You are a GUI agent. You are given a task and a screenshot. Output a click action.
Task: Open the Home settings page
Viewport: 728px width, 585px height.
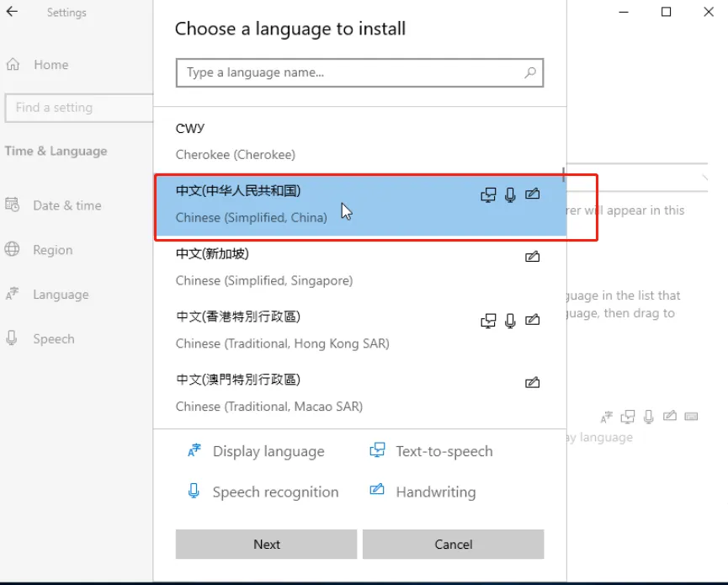pyautogui.click(x=50, y=65)
